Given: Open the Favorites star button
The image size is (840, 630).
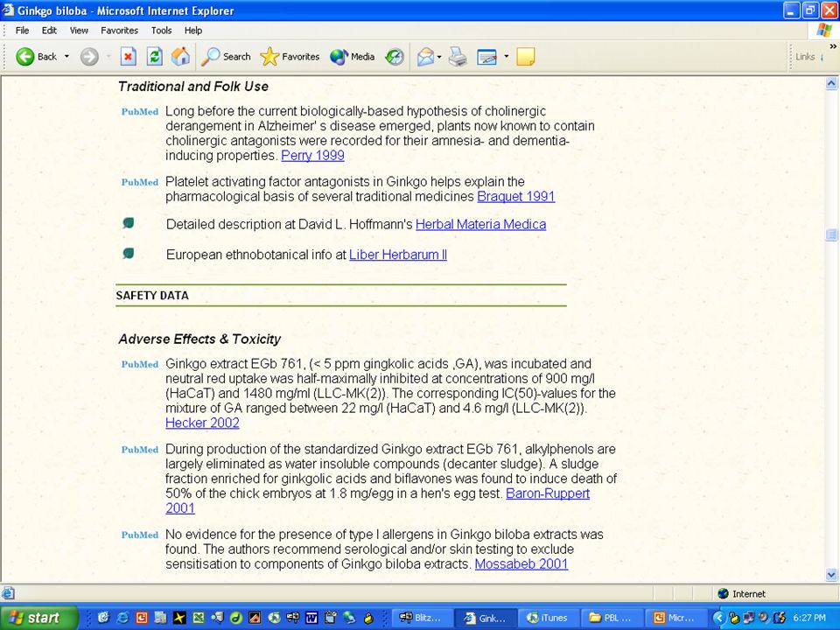Looking at the screenshot, I should (x=290, y=56).
